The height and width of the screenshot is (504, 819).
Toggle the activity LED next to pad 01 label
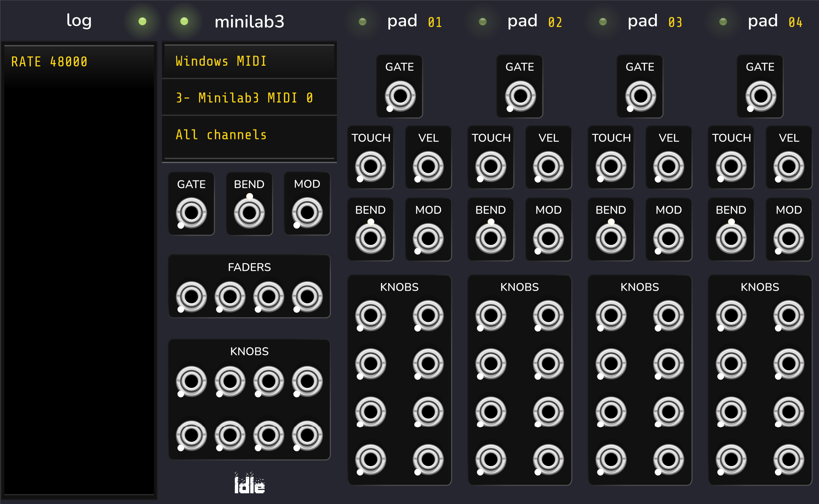point(363,21)
